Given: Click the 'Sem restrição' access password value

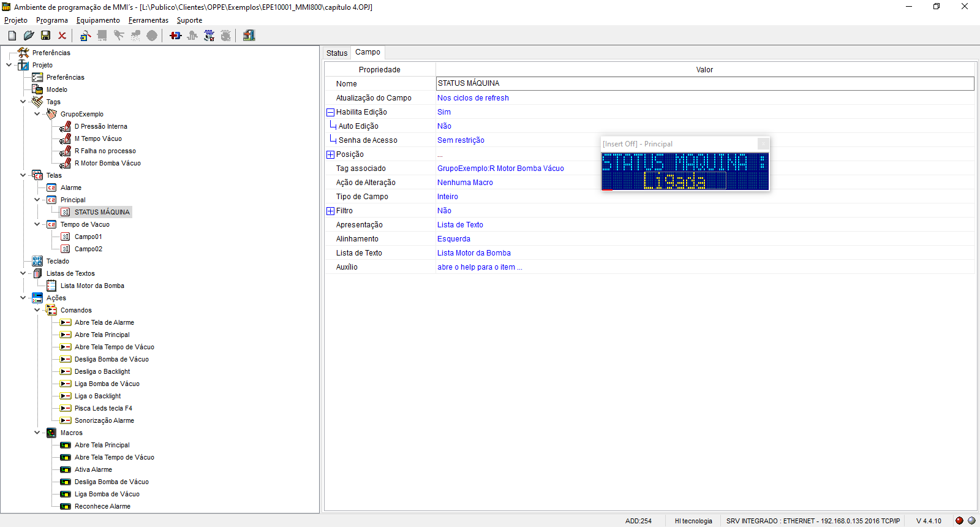Looking at the screenshot, I should 461,140.
